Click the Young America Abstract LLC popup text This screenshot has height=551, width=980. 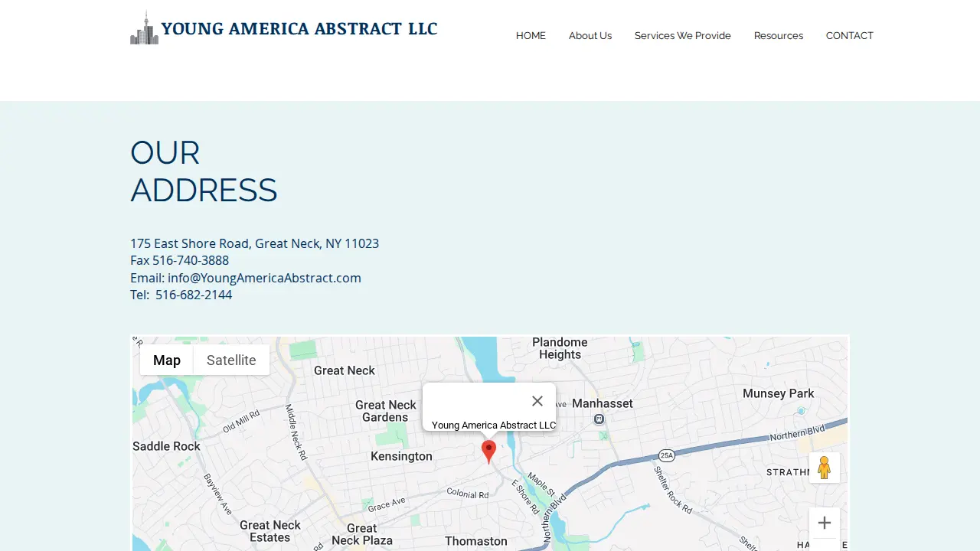click(x=494, y=425)
